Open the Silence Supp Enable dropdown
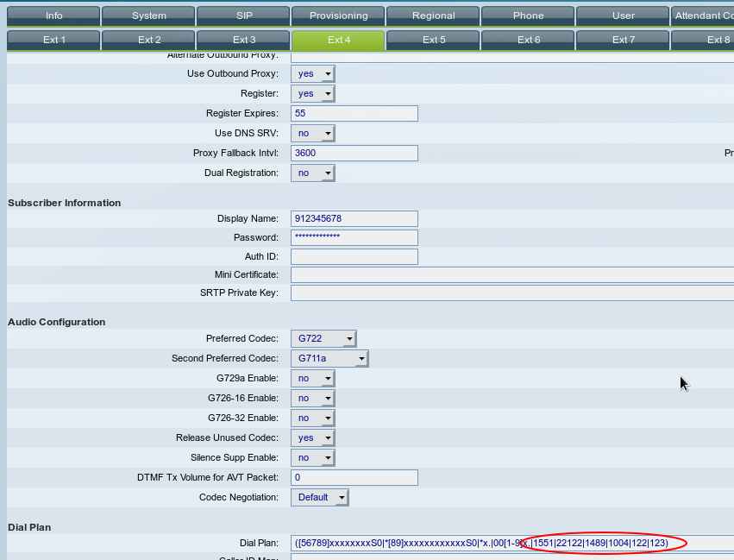Viewport: 734px width, 560px height. [313, 457]
